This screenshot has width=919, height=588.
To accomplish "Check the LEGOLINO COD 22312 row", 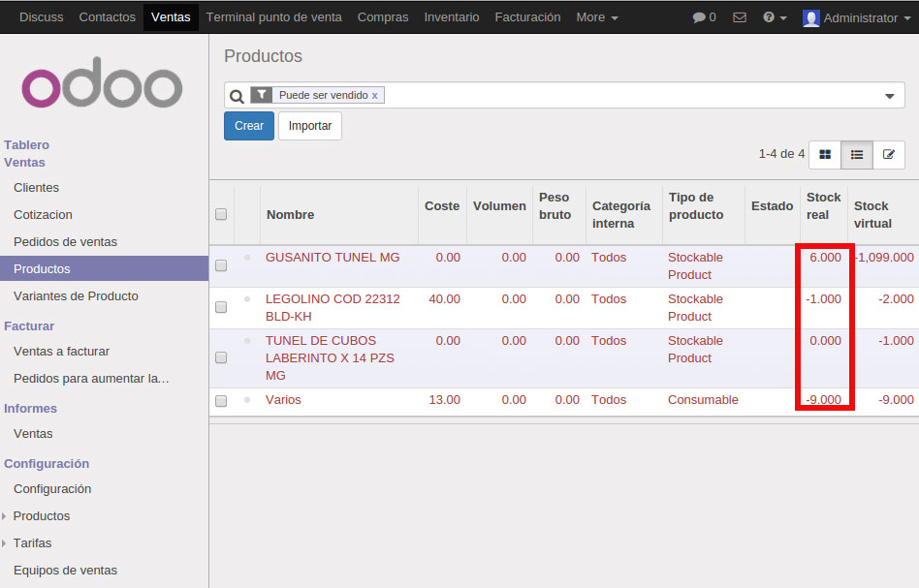I will [x=221, y=307].
